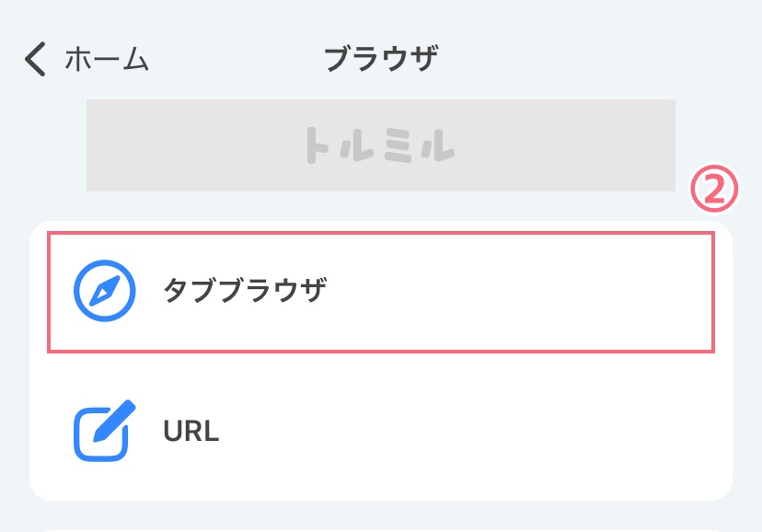Click the ブラウザ page title

380,60
